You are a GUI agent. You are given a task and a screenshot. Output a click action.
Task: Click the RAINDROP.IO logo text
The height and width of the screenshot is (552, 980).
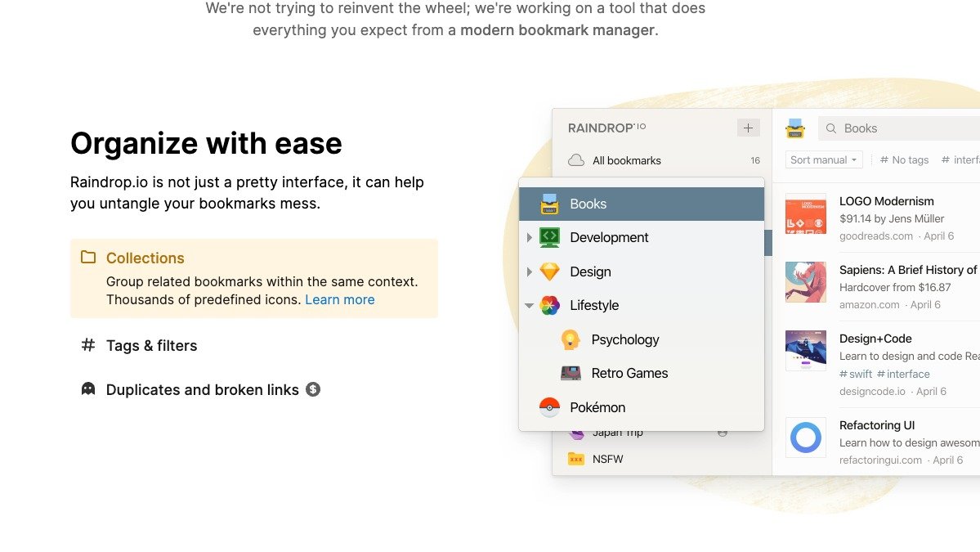(606, 128)
